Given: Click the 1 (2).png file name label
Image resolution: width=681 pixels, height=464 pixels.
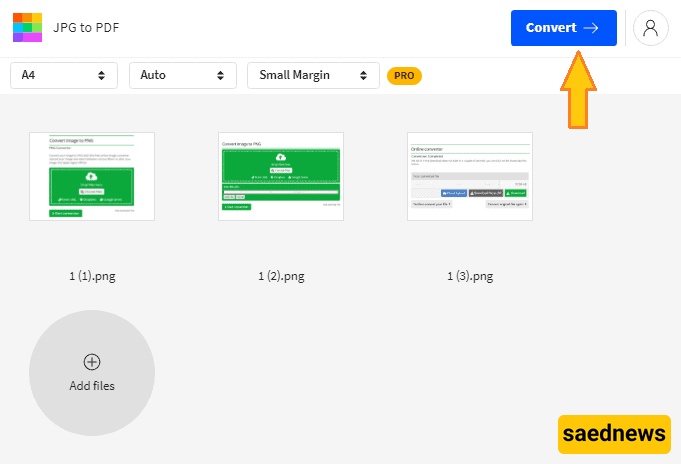Looking at the screenshot, I should (x=281, y=276).
